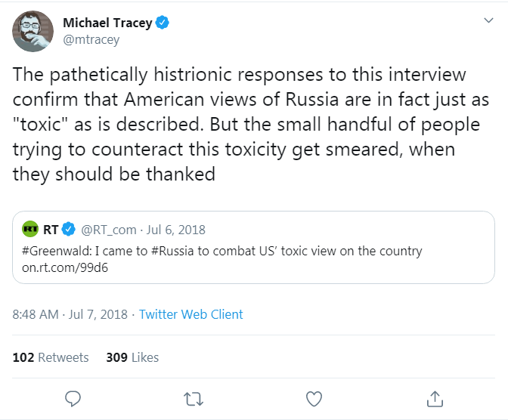
Task: Open Michael Tracey's profile name link
Action: coord(107,23)
